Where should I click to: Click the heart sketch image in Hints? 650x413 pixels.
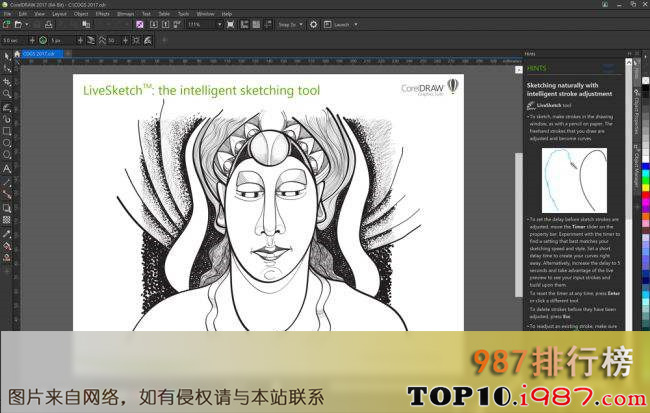click(574, 180)
